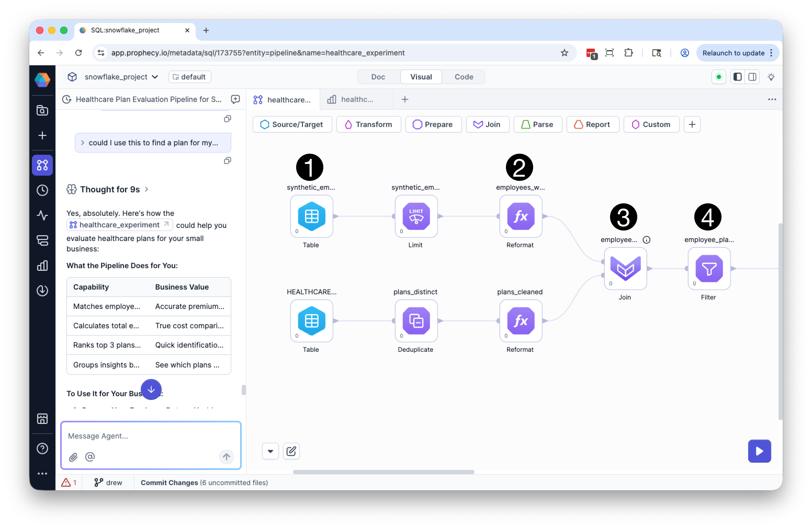Click the edit note icon on canvas
The image size is (812, 529).
tap(291, 451)
